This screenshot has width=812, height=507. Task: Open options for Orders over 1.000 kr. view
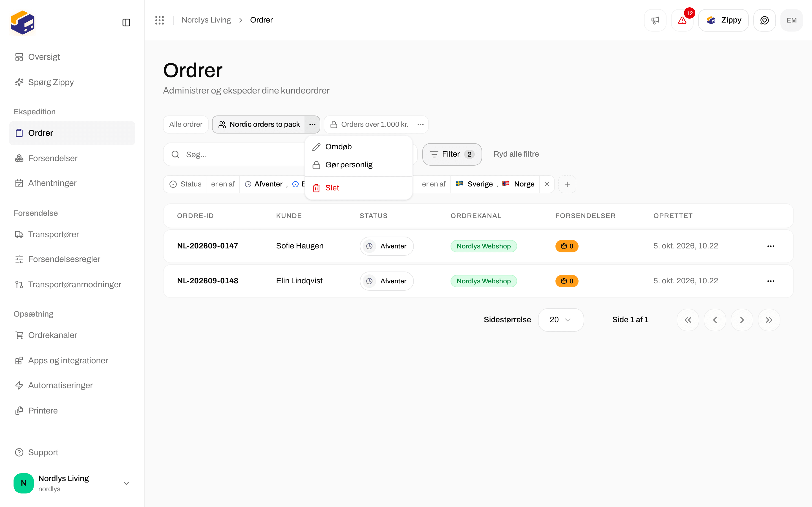pyautogui.click(x=420, y=124)
